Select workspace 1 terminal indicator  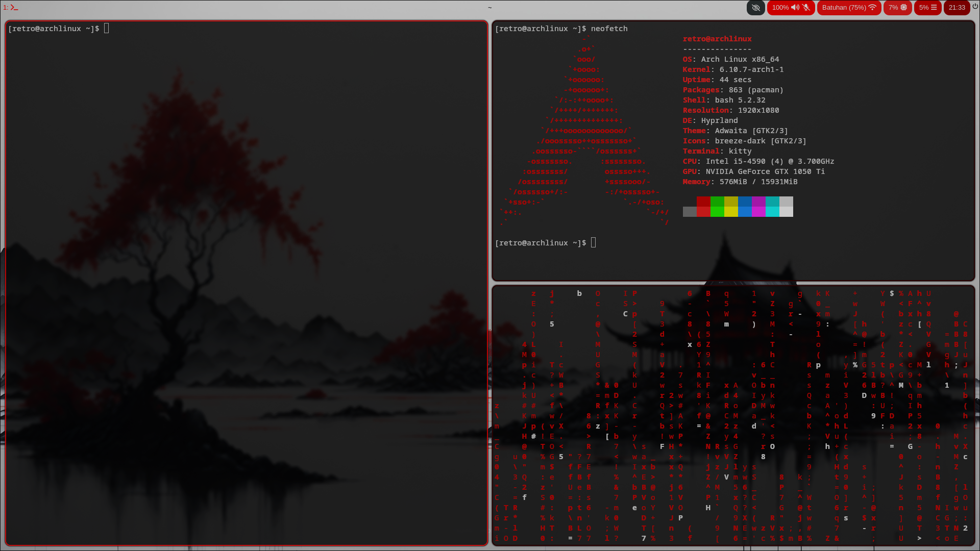11,8
